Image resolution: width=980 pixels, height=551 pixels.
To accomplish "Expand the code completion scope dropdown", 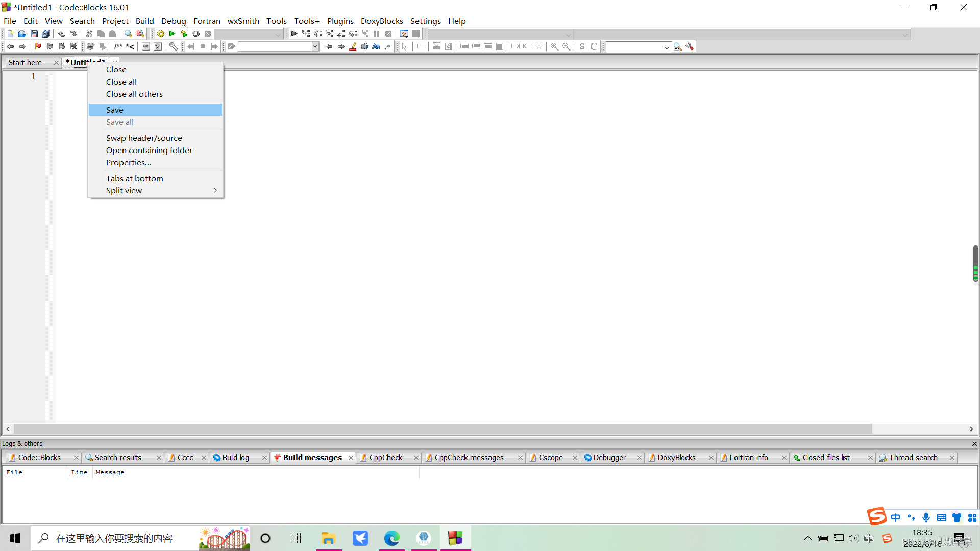I will [x=568, y=34].
